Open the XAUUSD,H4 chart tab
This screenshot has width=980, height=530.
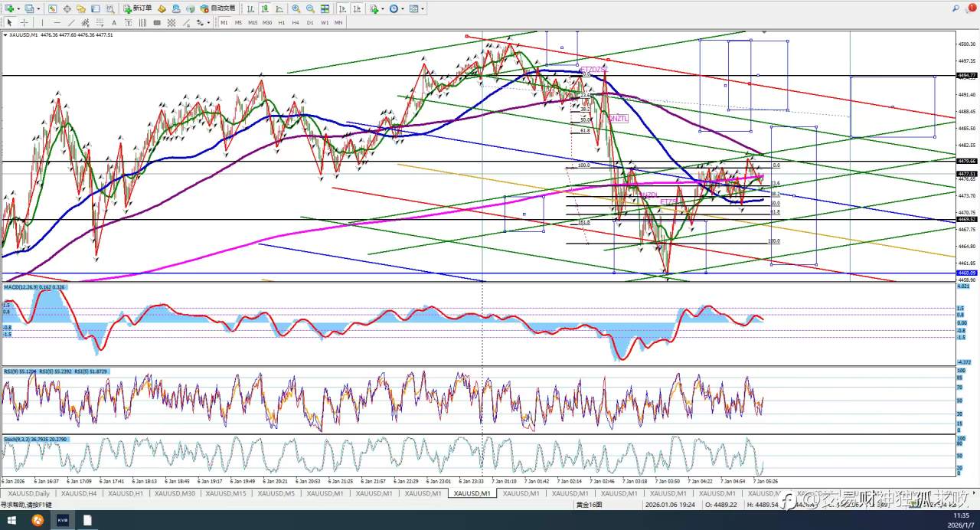coord(79,493)
